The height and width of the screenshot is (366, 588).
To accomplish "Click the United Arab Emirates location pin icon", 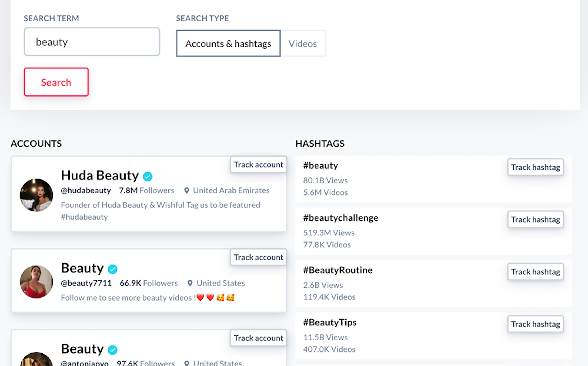I will 187,191.
